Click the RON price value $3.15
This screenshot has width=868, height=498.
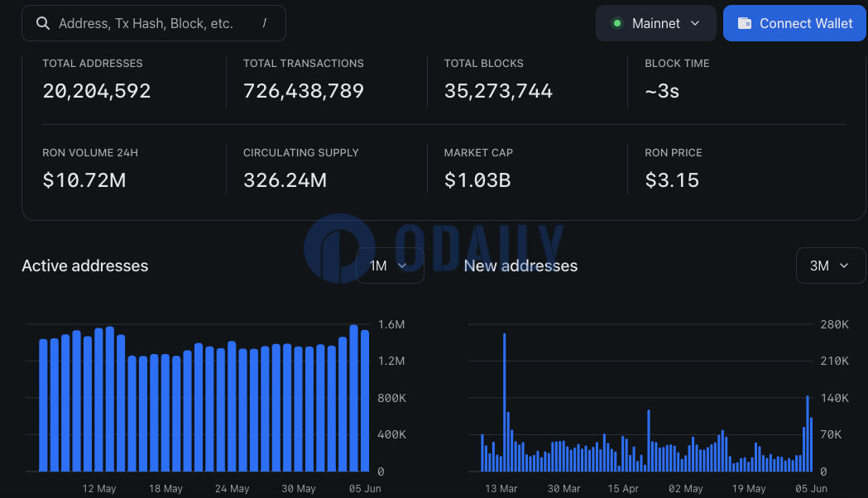pos(672,180)
